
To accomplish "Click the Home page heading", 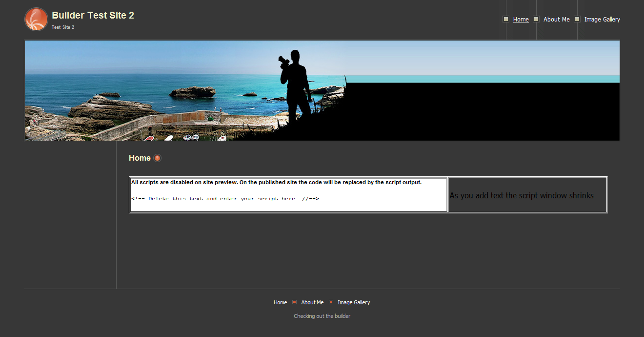I will [x=140, y=158].
